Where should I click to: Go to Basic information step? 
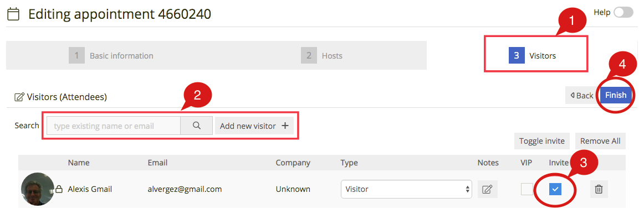point(111,55)
